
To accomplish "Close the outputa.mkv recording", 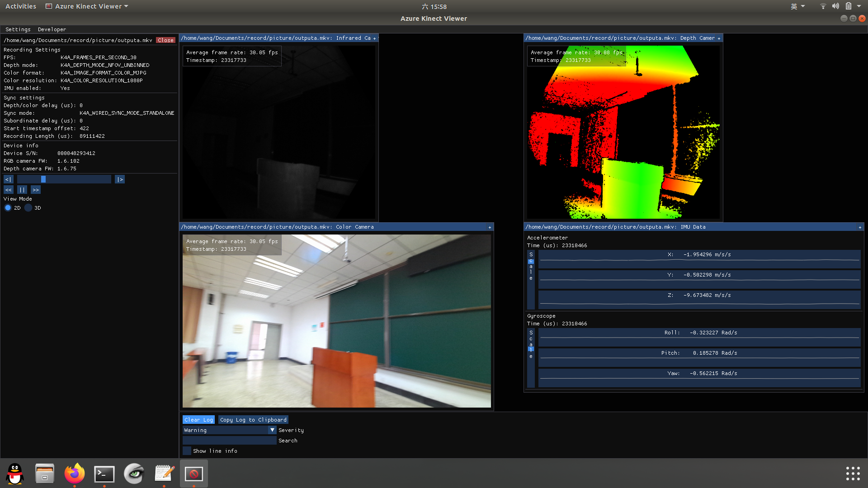I will click(x=165, y=40).
